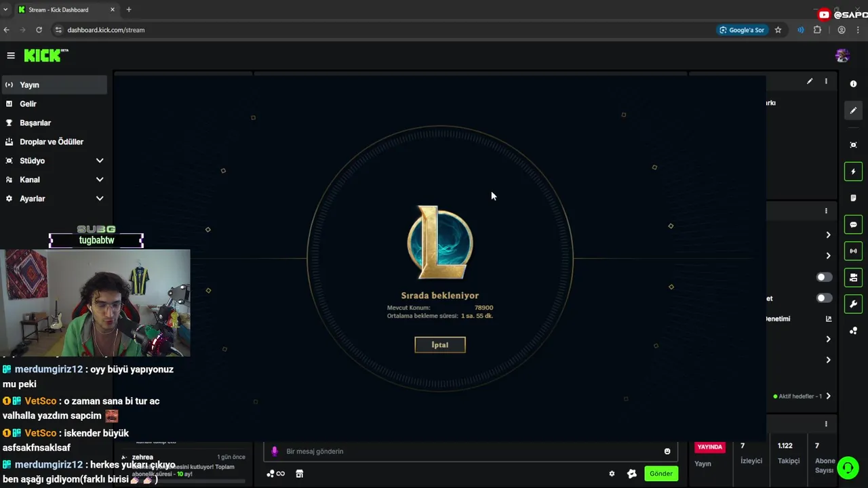Open the user profile avatar menu
The width and height of the screenshot is (868, 488).
pos(842,56)
